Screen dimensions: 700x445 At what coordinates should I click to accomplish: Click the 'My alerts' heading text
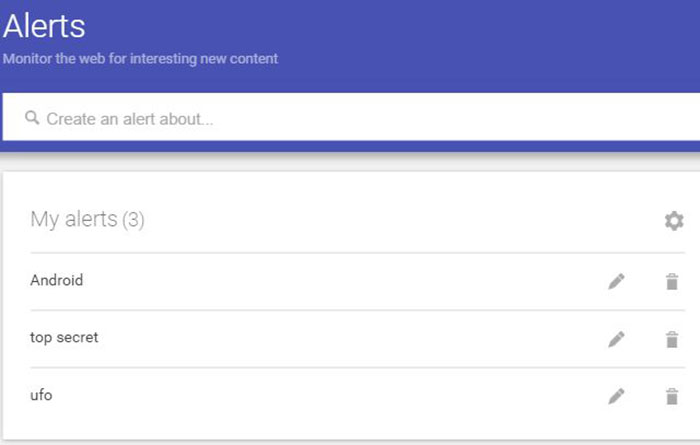coord(74,219)
